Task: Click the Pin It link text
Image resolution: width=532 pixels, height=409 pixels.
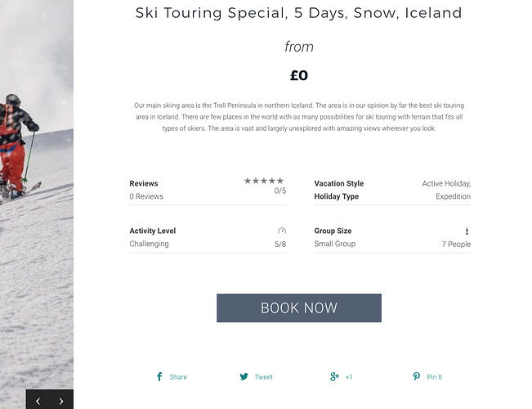Action: pyautogui.click(x=434, y=377)
